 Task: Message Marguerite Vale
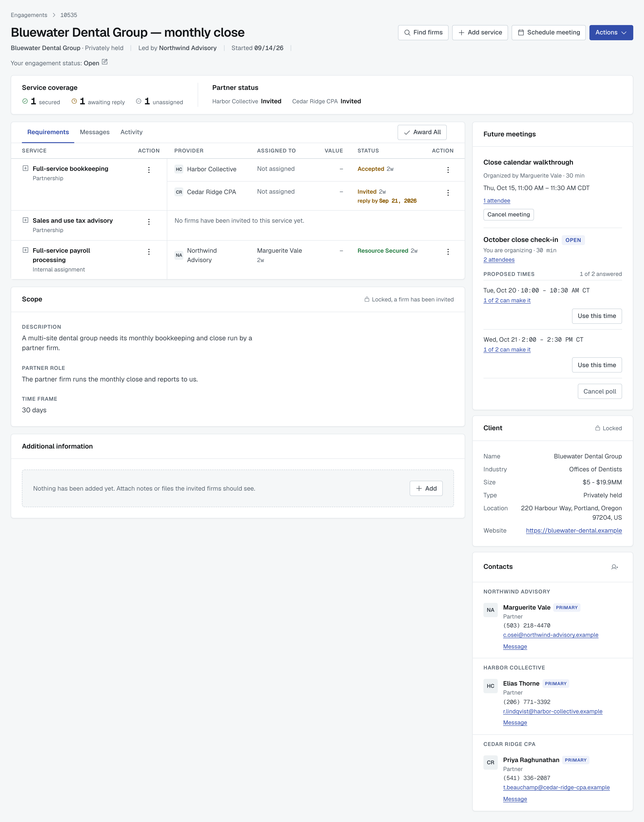[515, 647]
